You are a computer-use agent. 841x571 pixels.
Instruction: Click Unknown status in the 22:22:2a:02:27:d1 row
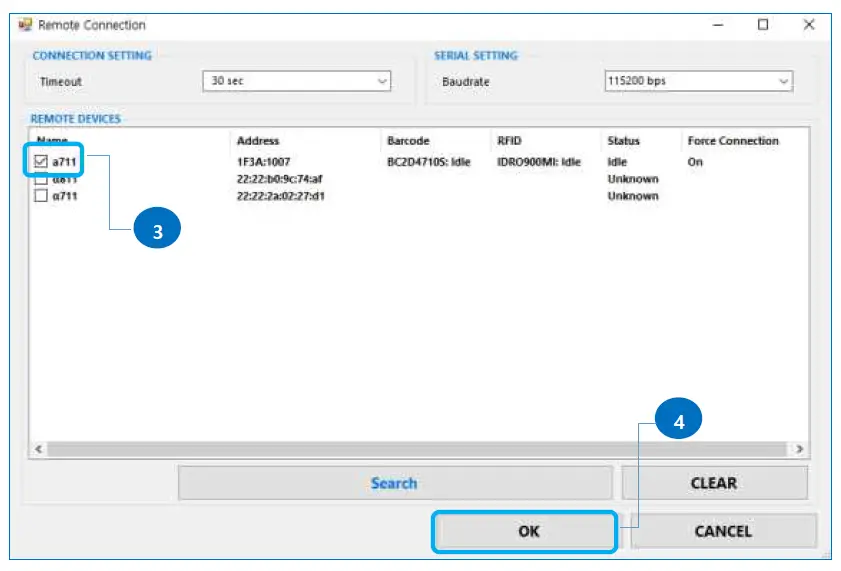pyautogui.click(x=633, y=196)
